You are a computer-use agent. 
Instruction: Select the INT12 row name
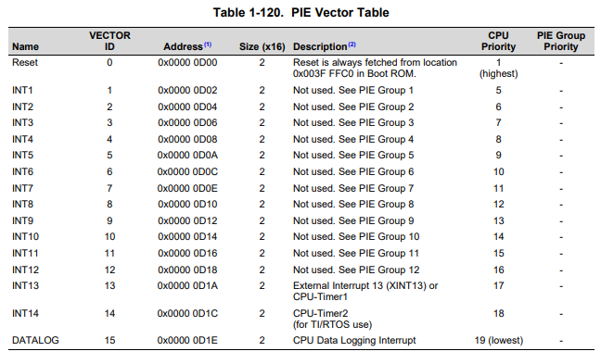tap(25, 270)
